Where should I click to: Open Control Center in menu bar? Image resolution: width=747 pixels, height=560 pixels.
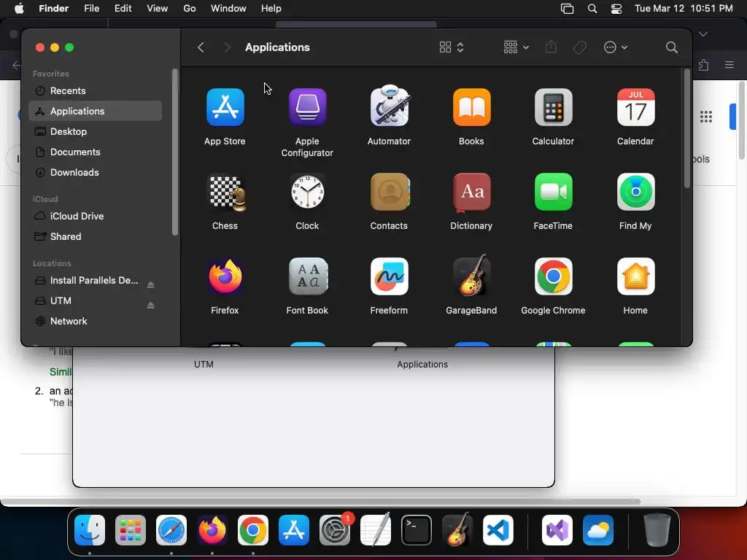[616, 9]
